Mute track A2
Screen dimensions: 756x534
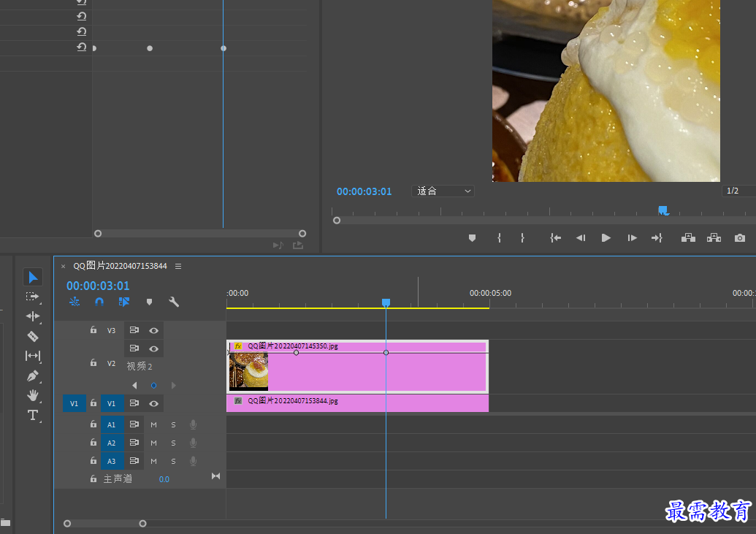click(x=154, y=443)
